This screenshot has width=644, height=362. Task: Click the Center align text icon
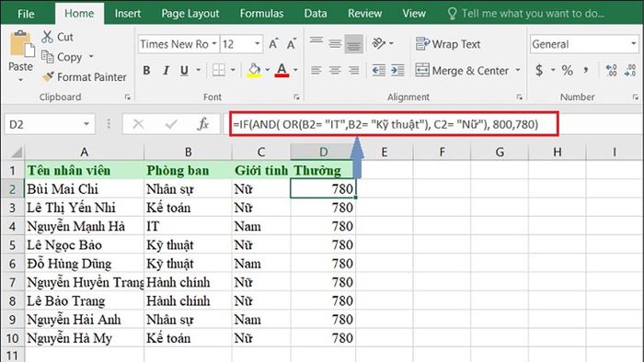tap(335, 70)
